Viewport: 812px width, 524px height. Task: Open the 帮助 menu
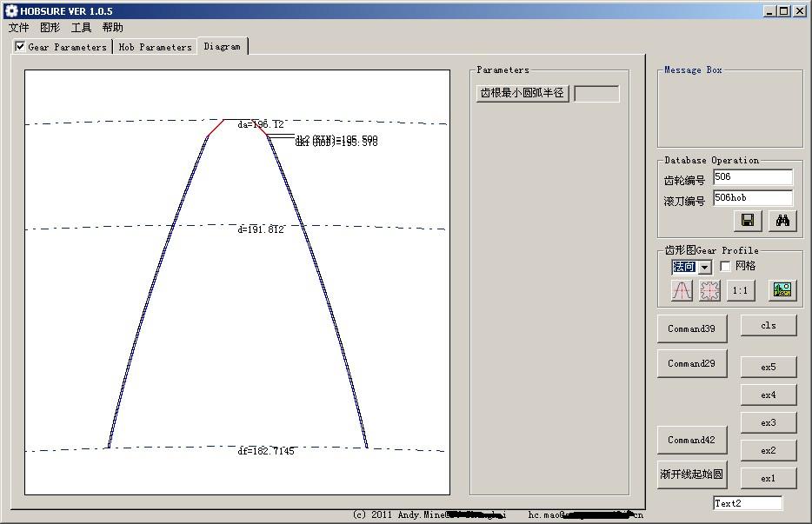coord(112,28)
